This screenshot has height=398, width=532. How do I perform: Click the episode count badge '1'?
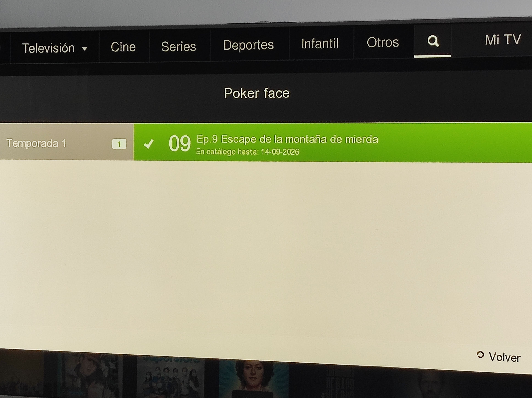[119, 144]
